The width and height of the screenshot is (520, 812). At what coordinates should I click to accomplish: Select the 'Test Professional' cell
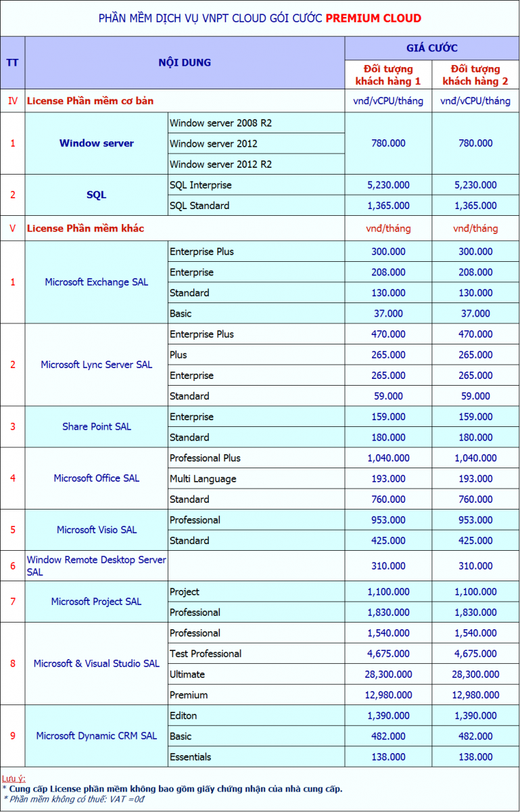[256, 654]
